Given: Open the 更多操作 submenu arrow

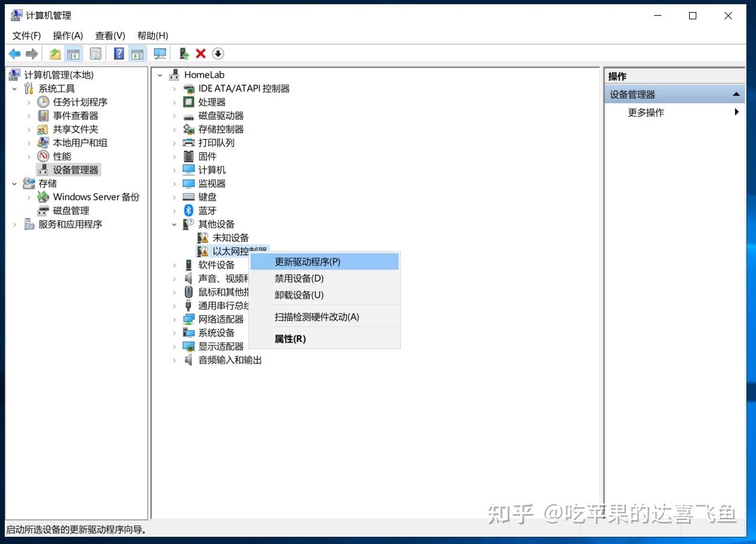Looking at the screenshot, I should pos(736,112).
